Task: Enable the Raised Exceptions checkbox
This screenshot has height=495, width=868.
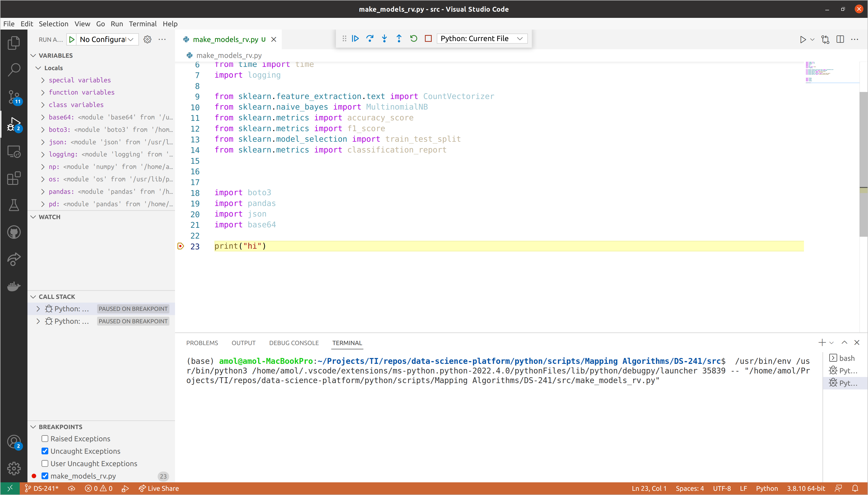Action: 45,438
